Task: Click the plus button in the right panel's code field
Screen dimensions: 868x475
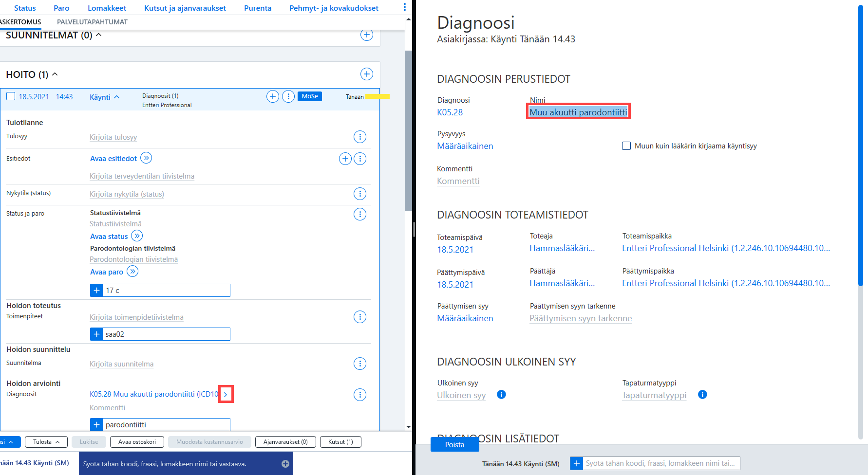Action: tap(576, 463)
